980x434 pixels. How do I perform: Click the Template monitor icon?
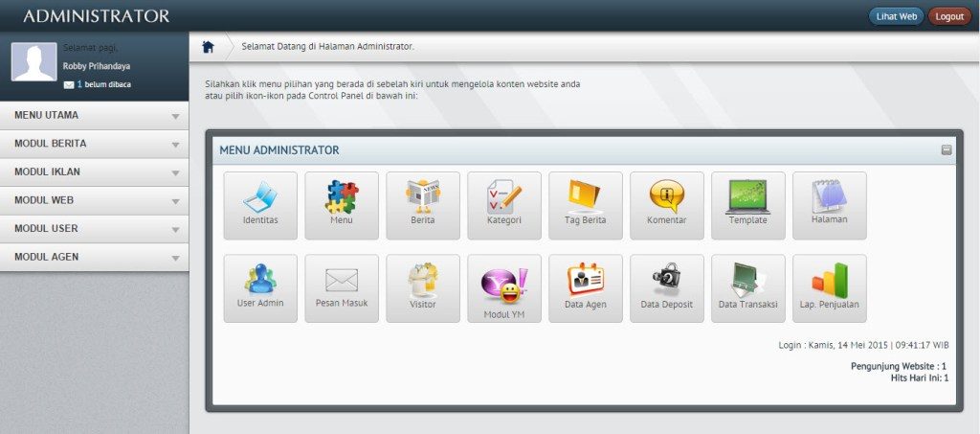[748, 205]
